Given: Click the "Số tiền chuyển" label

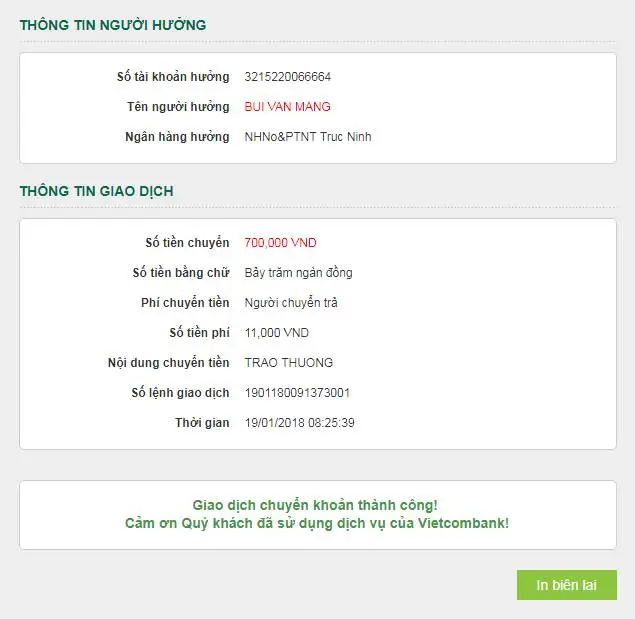Looking at the screenshot, I should [x=187, y=243].
